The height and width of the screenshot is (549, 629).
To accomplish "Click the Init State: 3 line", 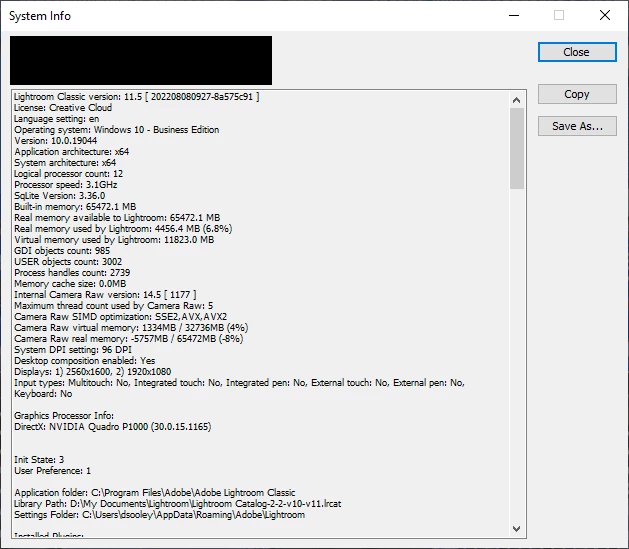I will click(x=39, y=460).
